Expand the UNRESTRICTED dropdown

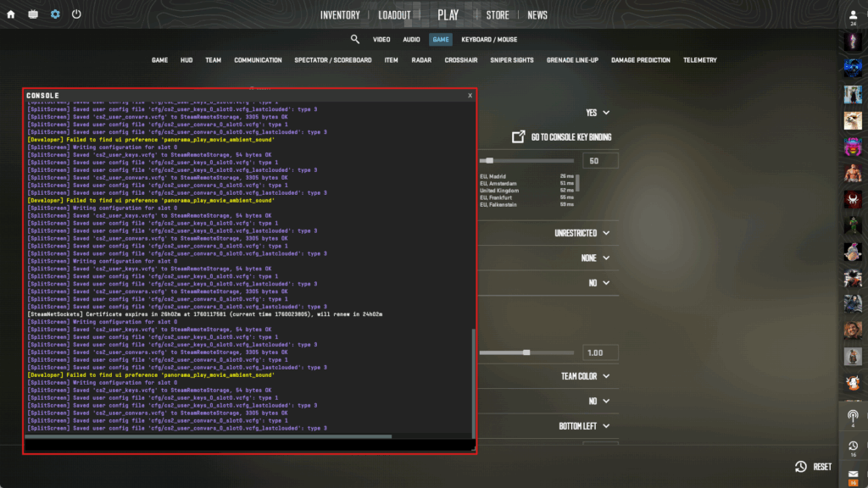click(x=581, y=234)
